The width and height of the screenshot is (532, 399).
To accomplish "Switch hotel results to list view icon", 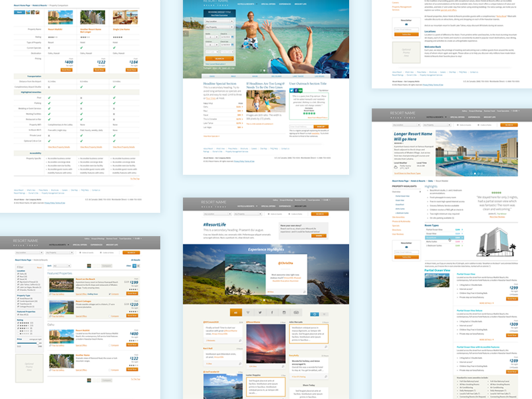I will (138, 265).
